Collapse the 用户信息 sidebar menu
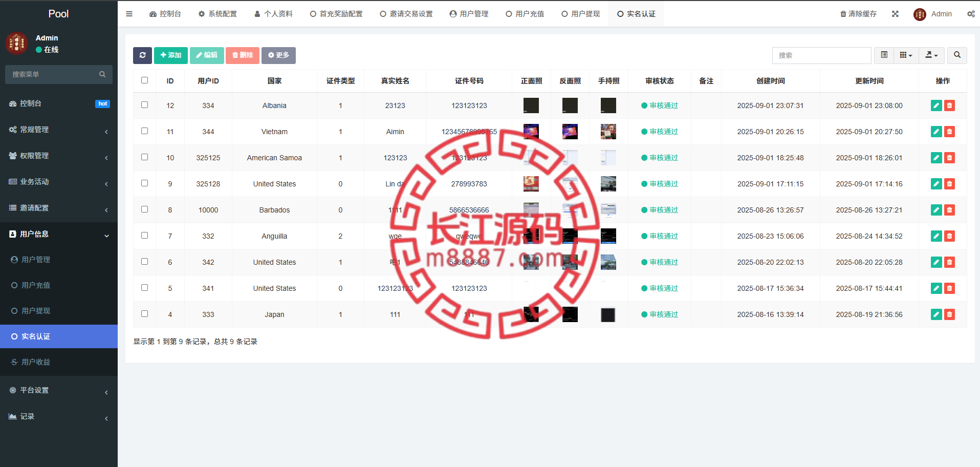 tap(59, 235)
